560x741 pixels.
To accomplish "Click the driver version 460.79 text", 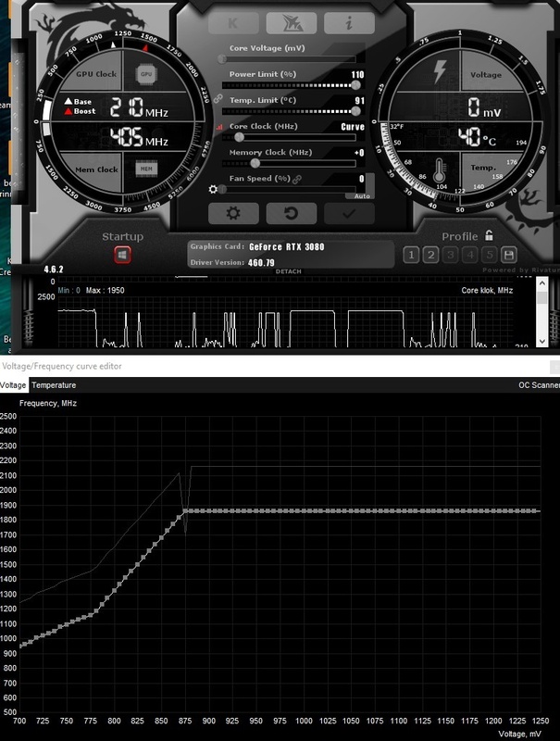I will pyautogui.click(x=261, y=263).
